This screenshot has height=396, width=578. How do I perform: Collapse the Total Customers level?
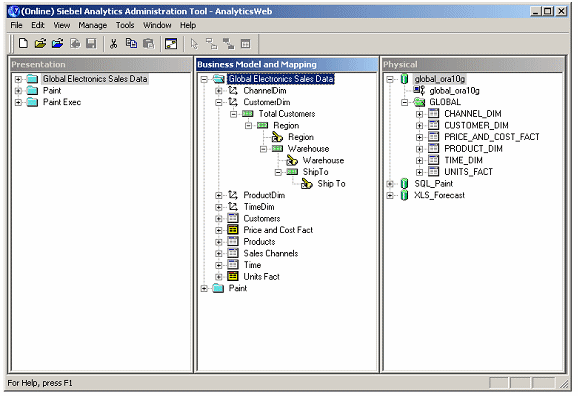point(233,114)
